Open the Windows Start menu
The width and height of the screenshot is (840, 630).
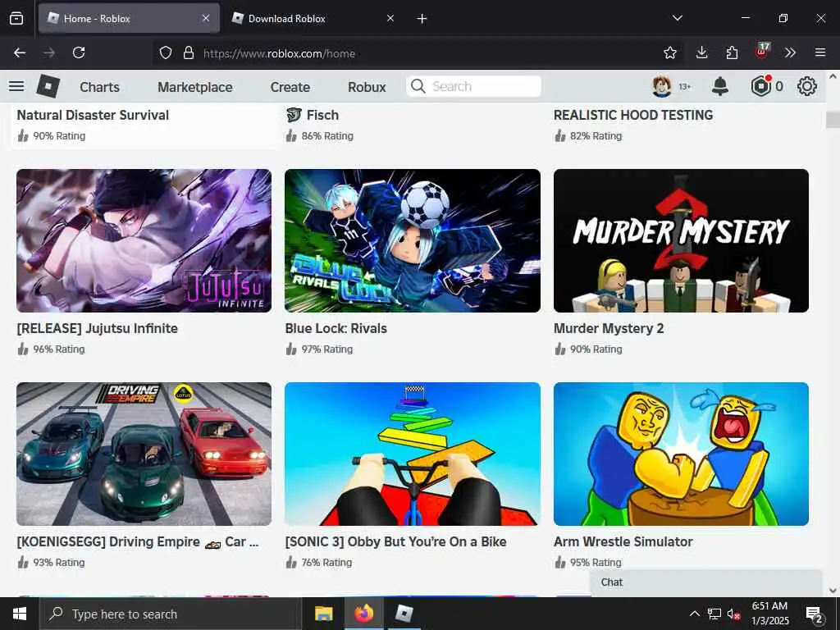pos(20,614)
